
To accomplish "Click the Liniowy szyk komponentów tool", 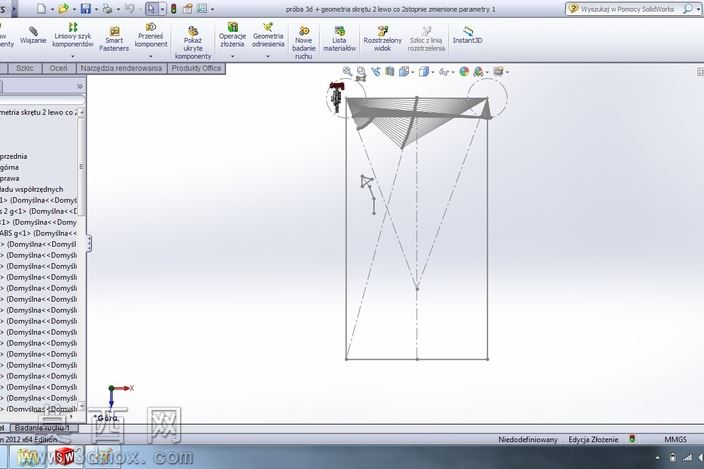I will (x=73, y=35).
